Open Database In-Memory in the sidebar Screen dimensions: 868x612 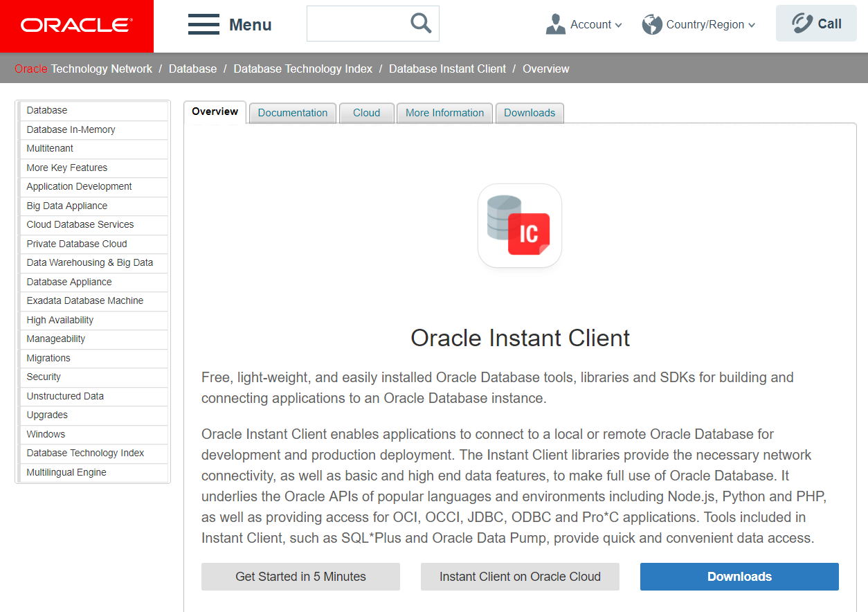pos(71,129)
